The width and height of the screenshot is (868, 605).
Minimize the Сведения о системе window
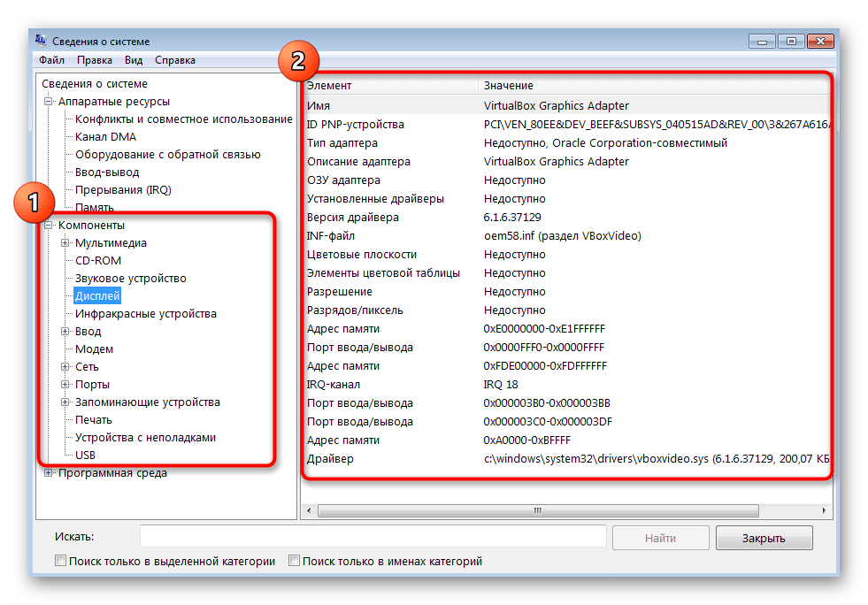(x=763, y=42)
